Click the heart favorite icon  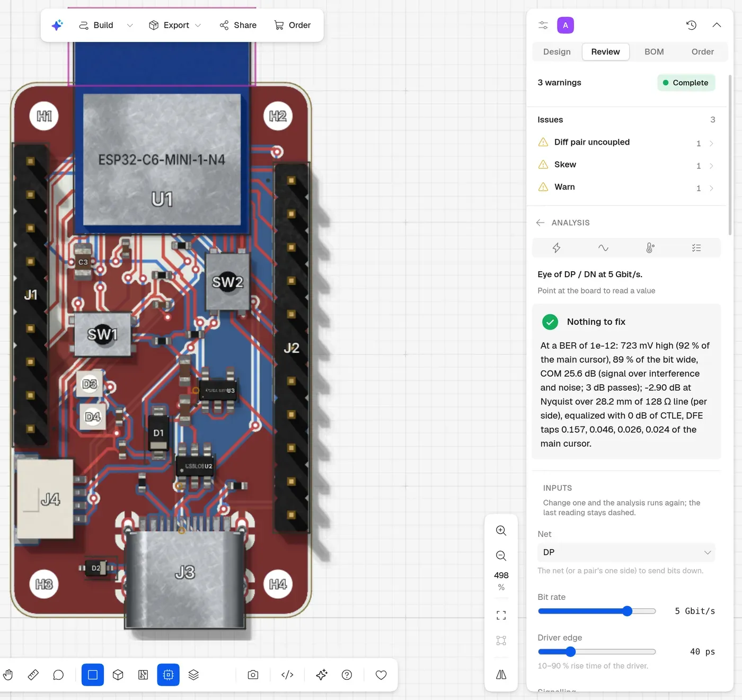(381, 675)
